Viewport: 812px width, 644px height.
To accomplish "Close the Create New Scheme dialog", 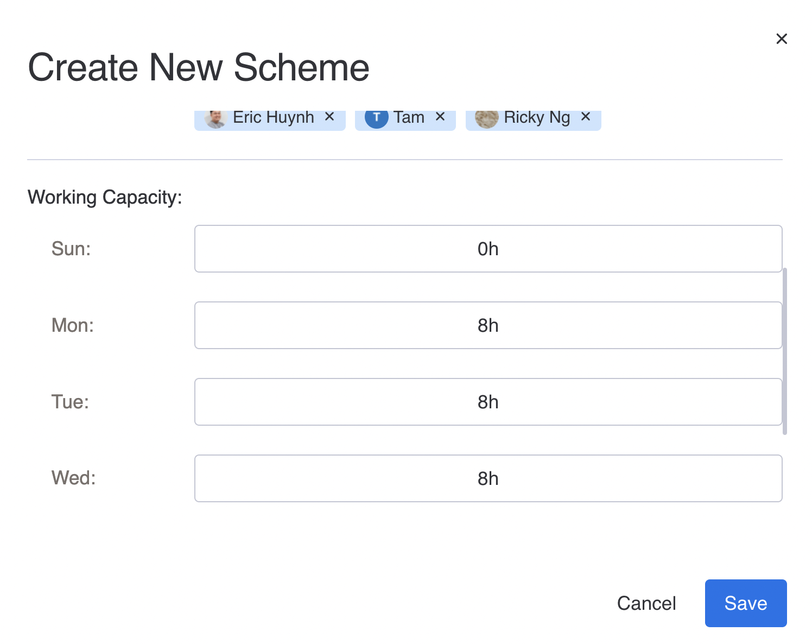I will point(782,39).
